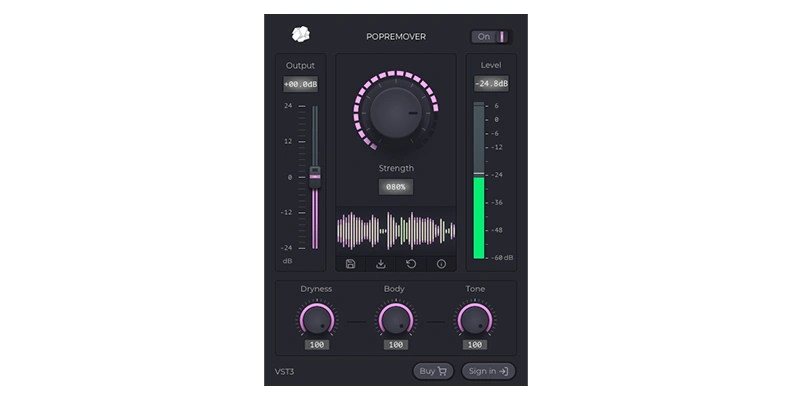Click the Strength 080% value field

[395, 187]
